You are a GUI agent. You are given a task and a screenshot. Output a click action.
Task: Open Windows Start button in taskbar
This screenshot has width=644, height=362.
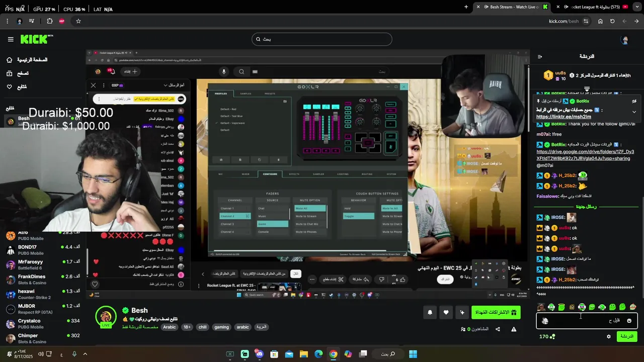coord(413,354)
